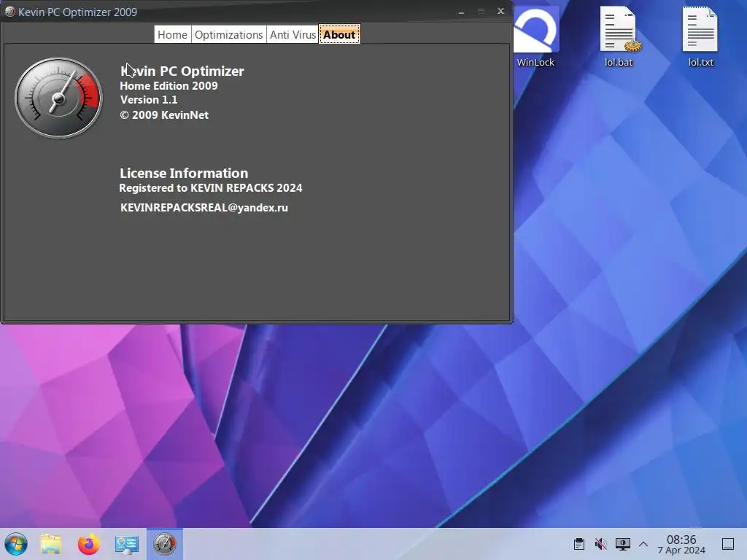Click the Kevin PC Optimizer title bar icon
The width and height of the screenshot is (747, 560).
point(9,12)
